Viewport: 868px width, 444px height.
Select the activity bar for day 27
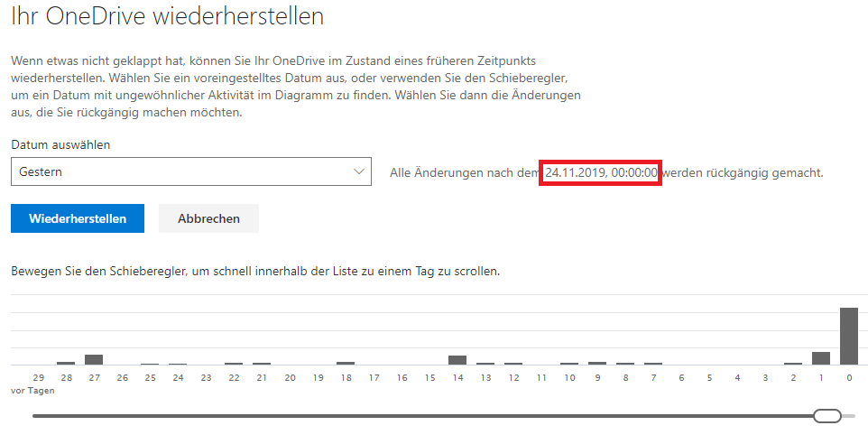point(94,360)
